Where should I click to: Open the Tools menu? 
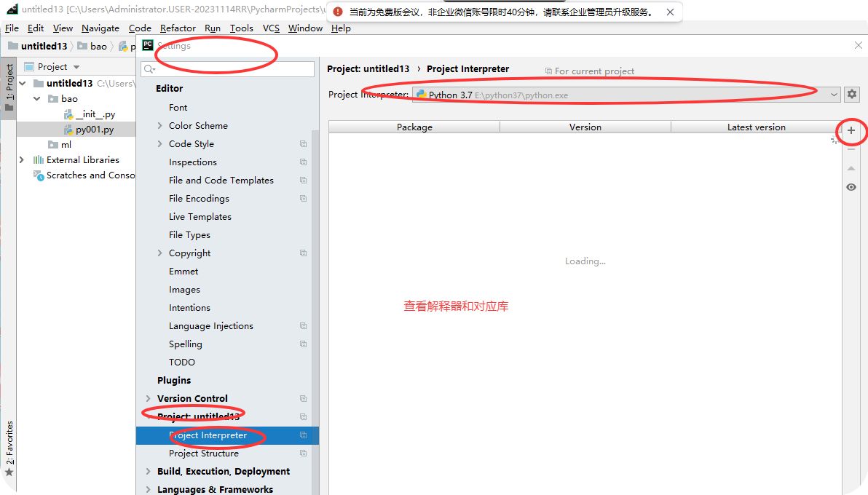[x=241, y=28]
